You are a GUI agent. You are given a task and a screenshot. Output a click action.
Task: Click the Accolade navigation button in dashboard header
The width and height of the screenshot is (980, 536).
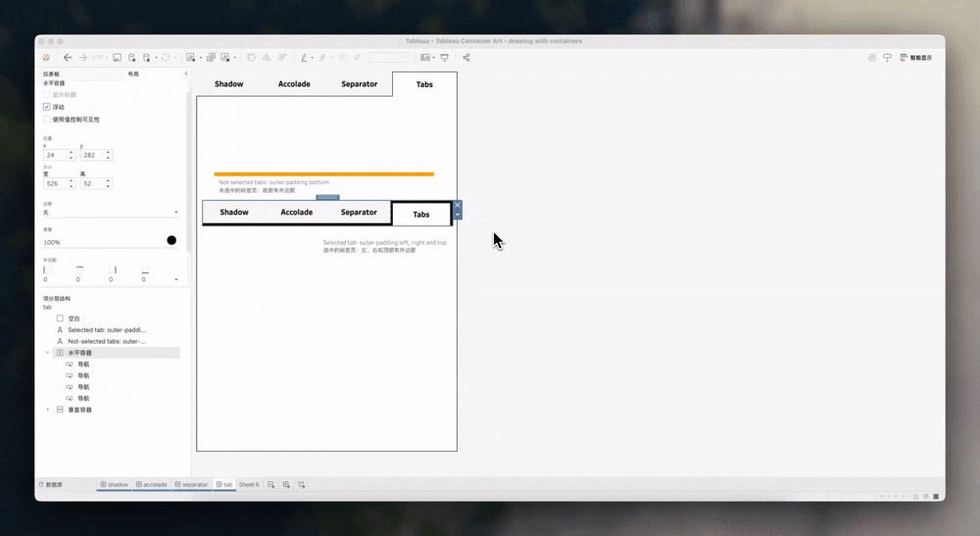tap(294, 84)
